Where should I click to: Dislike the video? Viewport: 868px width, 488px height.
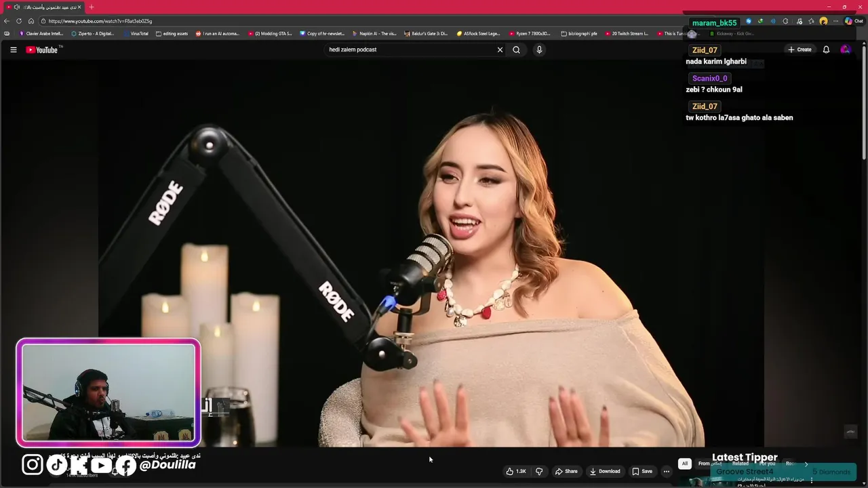tap(539, 471)
